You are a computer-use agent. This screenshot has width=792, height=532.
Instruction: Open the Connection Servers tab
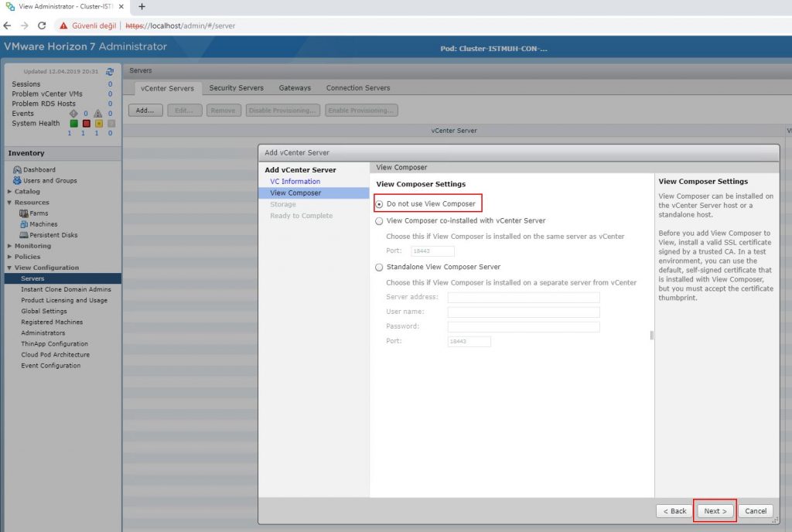pos(357,88)
